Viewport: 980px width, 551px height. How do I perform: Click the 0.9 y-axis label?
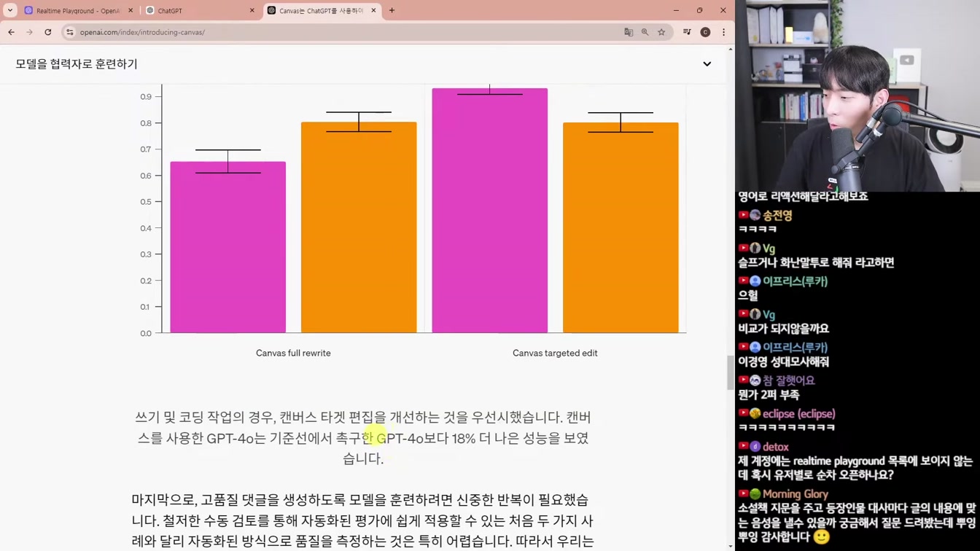[x=146, y=97]
